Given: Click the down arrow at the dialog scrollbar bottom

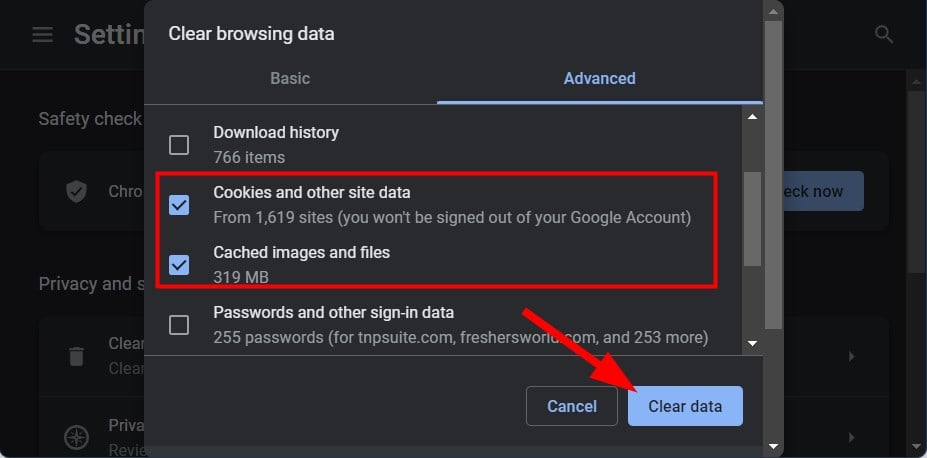Looking at the screenshot, I should coord(773,446).
